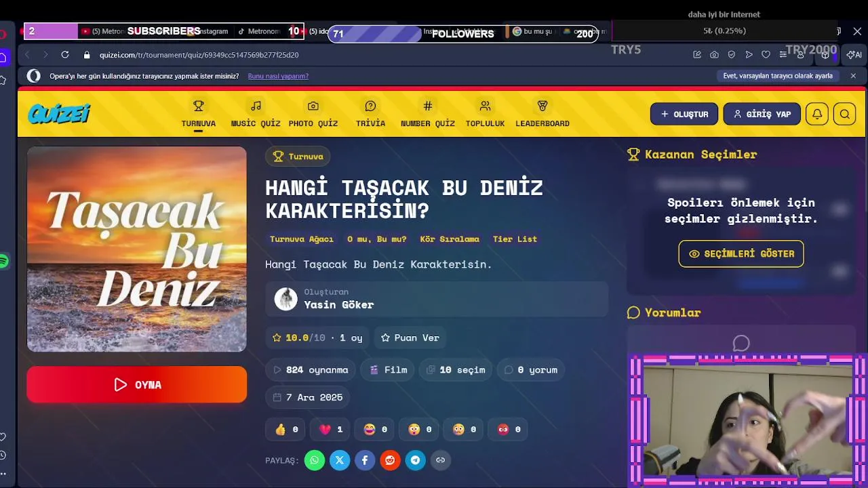Open the Spotify sidebar icon
Image resolution: width=868 pixels, height=488 pixels.
[x=3, y=261]
